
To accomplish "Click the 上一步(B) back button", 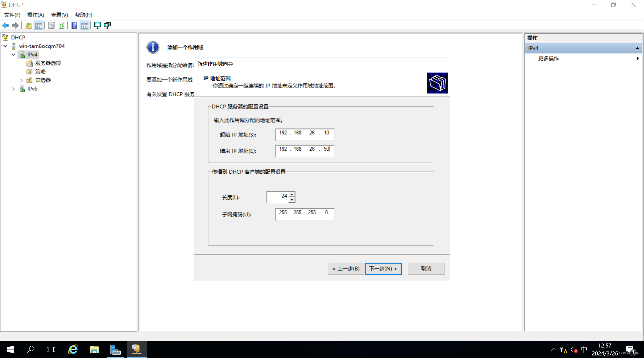I will [x=346, y=269].
